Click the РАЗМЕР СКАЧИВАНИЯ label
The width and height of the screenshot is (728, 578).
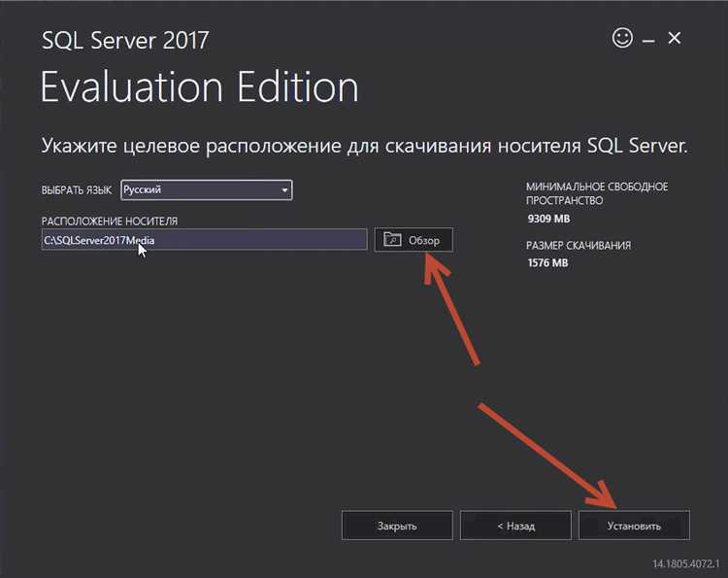pyautogui.click(x=579, y=245)
